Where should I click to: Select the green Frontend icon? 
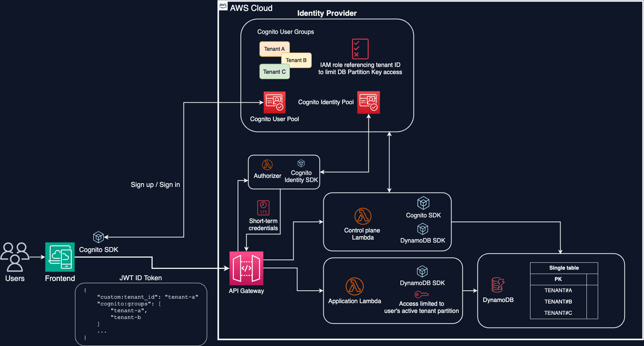pyautogui.click(x=60, y=257)
